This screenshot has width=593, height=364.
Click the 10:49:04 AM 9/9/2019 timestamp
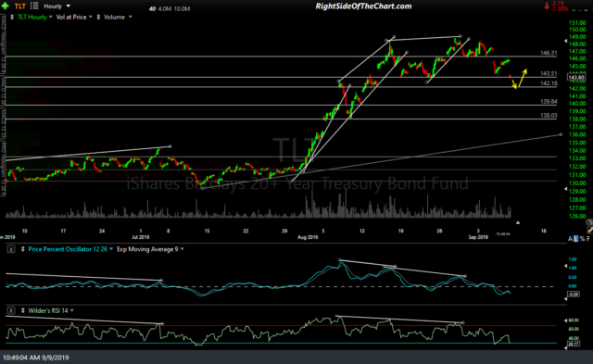pyautogui.click(x=36, y=358)
